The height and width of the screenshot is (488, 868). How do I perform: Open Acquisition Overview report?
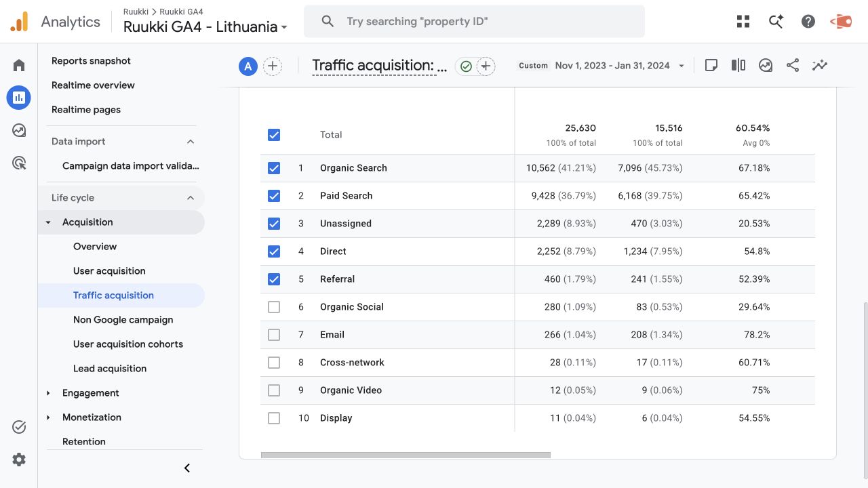coord(95,247)
